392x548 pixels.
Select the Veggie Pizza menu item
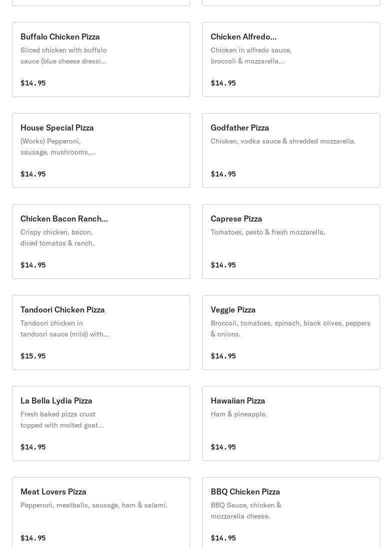(x=291, y=332)
